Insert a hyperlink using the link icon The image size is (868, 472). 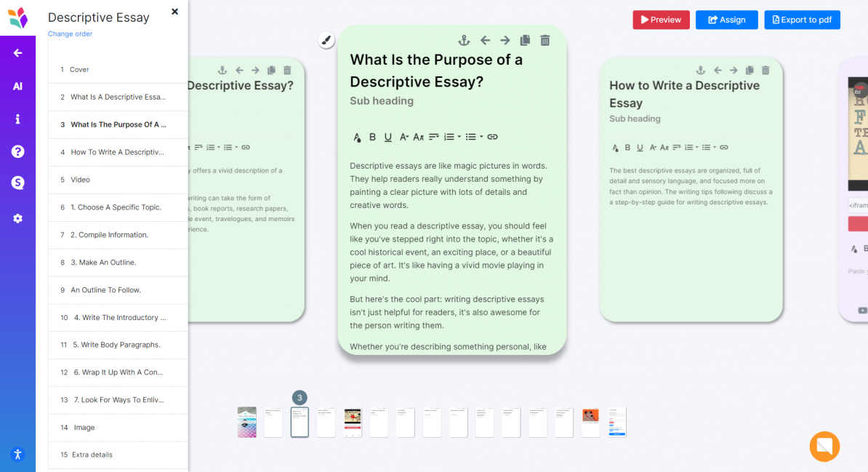[493, 137]
